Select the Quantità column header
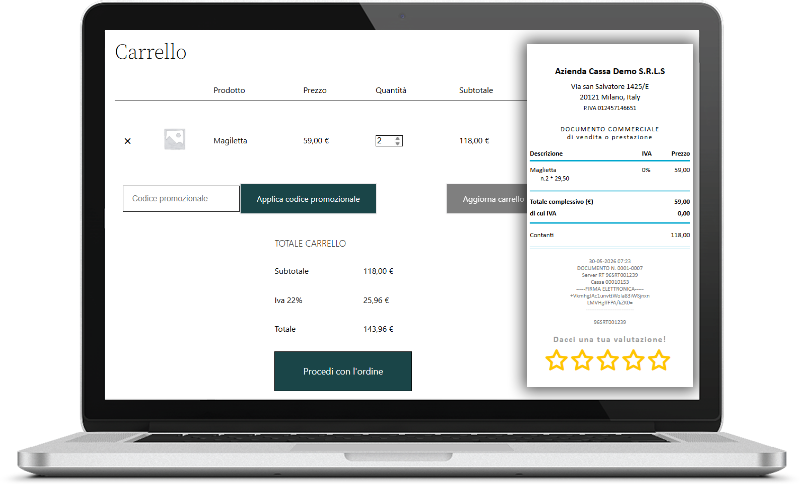Screen dimensions: 800x484 391,90
